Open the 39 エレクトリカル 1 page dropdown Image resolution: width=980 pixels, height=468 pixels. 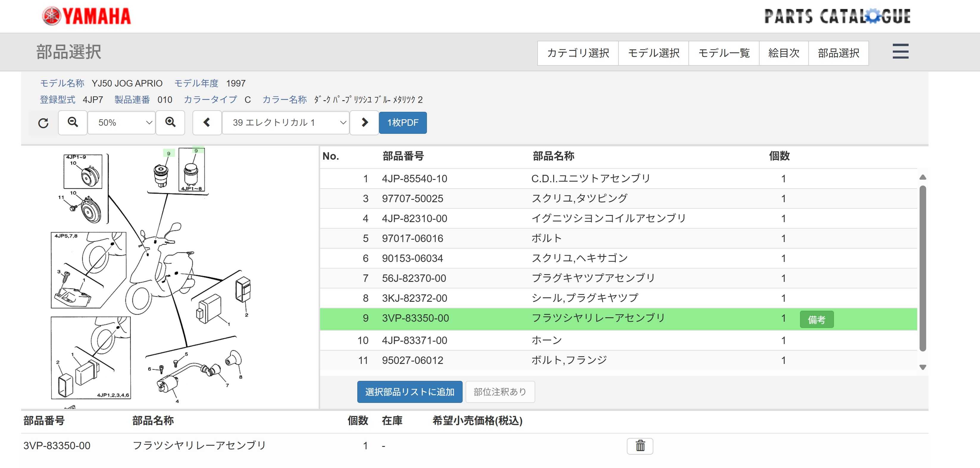pyautogui.click(x=286, y=123)
